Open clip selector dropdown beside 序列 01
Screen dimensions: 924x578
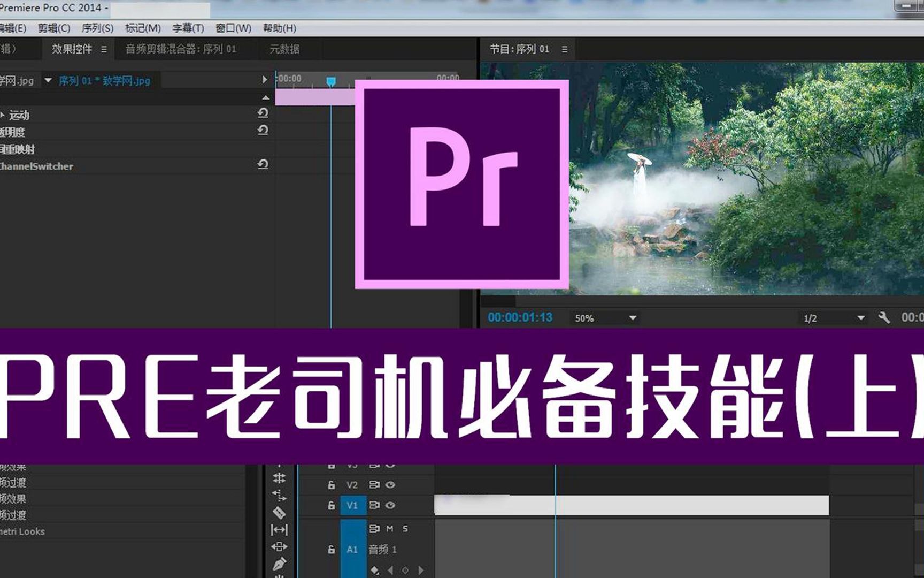click(48, 81)
